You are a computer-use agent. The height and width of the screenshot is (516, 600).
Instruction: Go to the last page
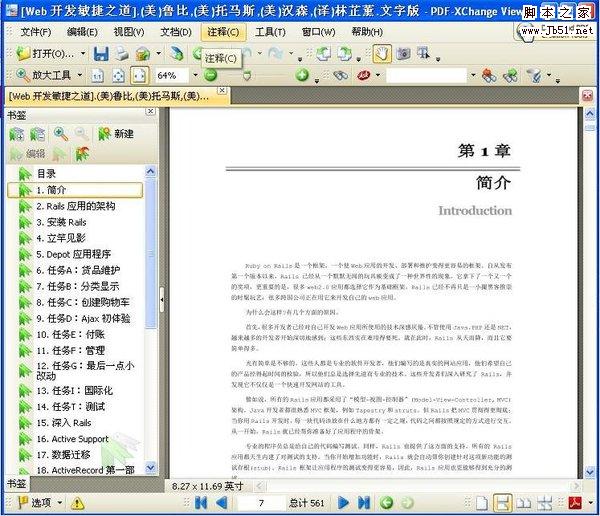(x=364, y=503)
